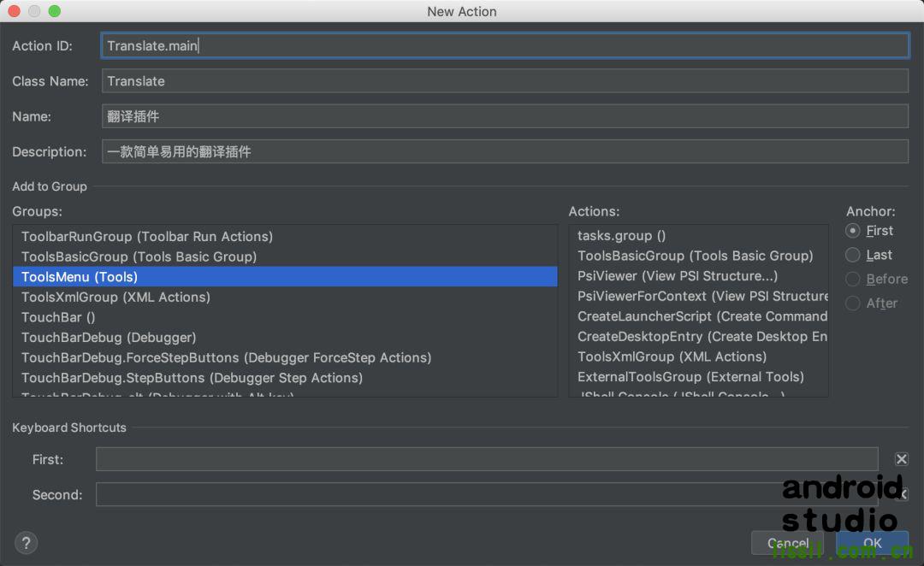Select TouchBarDebug (Debugger) group
Image resolution: width=924 pixels, height=566 pixels.
pos(285,337)
